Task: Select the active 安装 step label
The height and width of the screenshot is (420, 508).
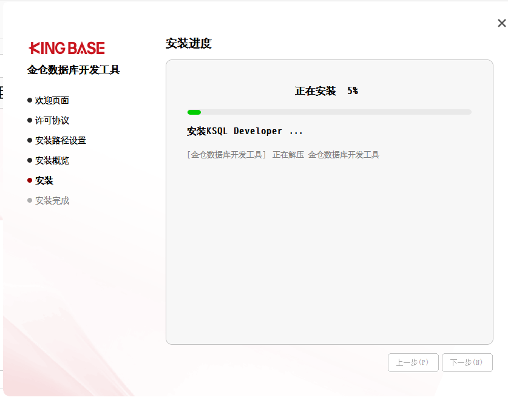Action: point(44,181)
